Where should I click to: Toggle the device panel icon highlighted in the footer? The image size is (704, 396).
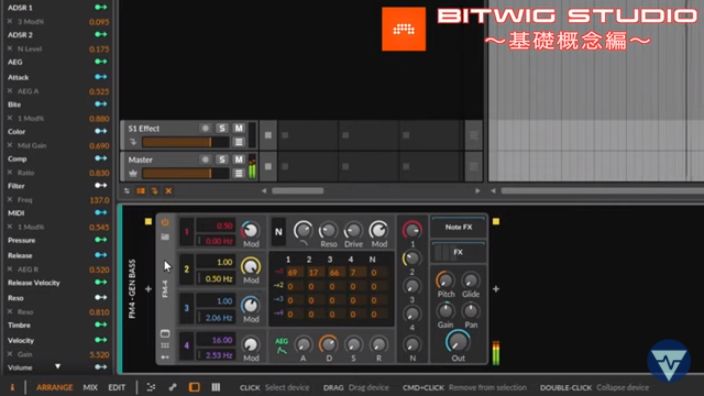[194, 387]
